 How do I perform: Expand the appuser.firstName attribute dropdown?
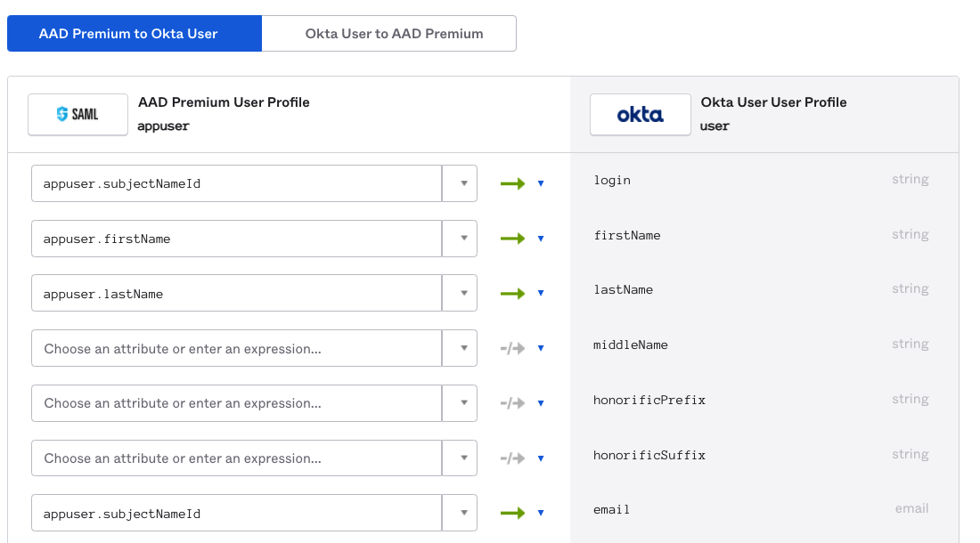coord(461,239)
